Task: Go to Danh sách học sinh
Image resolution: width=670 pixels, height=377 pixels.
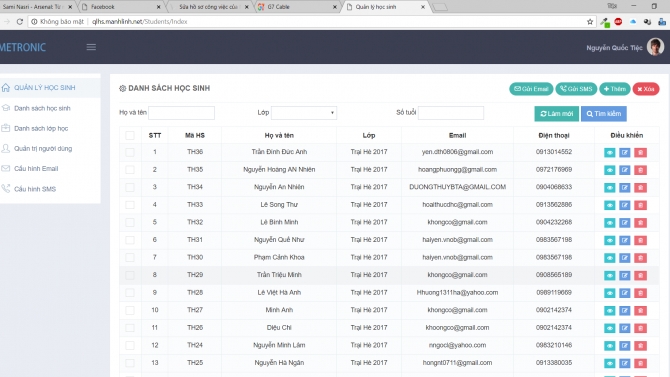Action: [42, 108]
